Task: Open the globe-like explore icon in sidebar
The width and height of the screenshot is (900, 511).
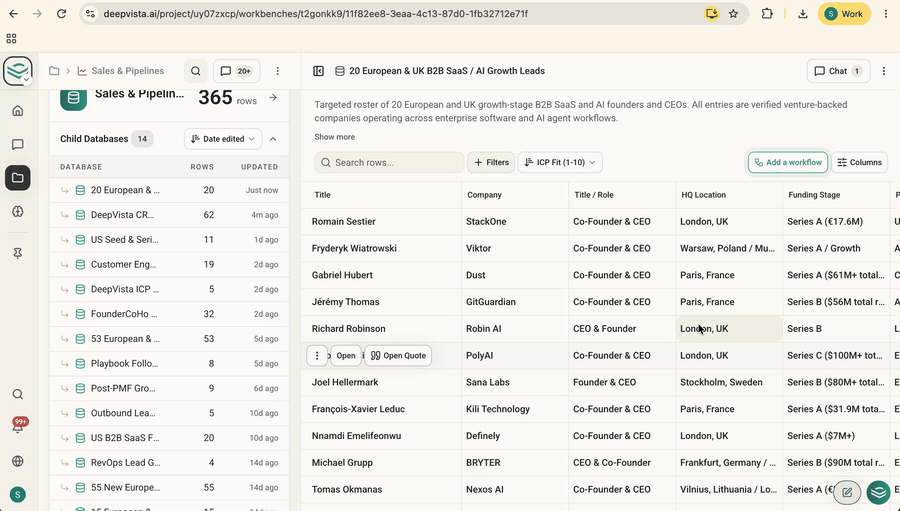Action: (x=18, y=211)
